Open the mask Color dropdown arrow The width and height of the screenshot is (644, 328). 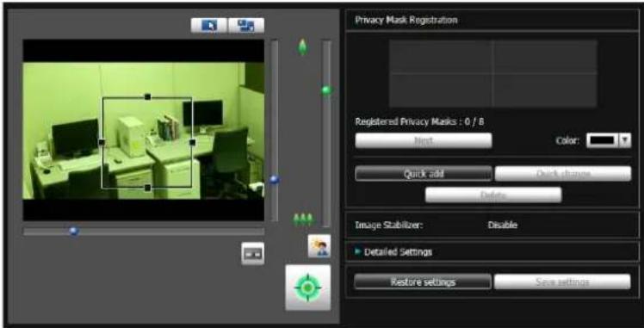pos(625,140)
